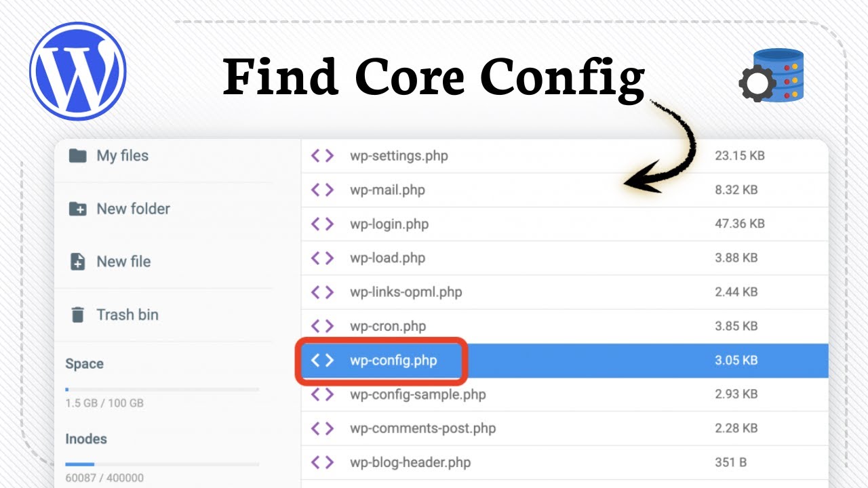The image size is (868, 488).
Task: Click the New folder plus icon
Action: click(78, 209)
